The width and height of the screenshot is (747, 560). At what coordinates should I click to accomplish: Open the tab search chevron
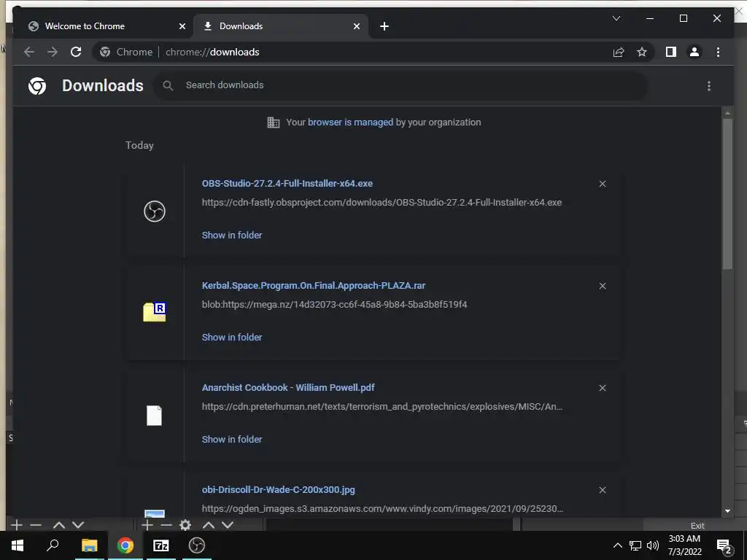[x=616, y=18]
